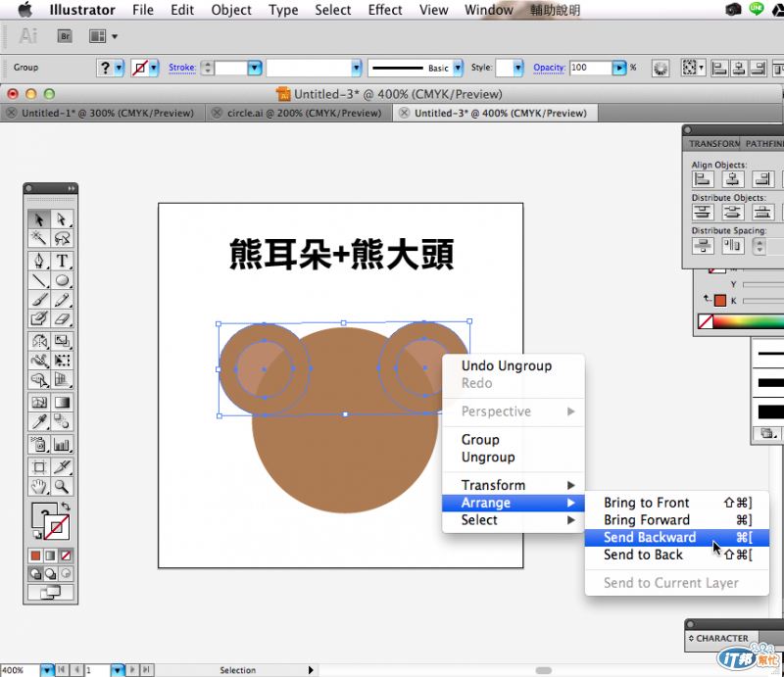
Task: Set fill mode to None in toolbox
Action: (65, 556)
